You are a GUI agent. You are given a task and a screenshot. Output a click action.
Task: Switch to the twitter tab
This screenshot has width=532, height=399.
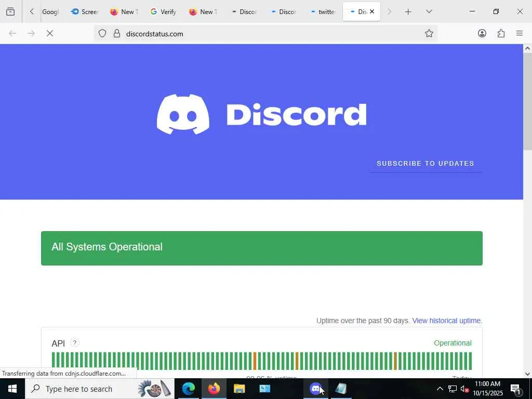(322, 11)
